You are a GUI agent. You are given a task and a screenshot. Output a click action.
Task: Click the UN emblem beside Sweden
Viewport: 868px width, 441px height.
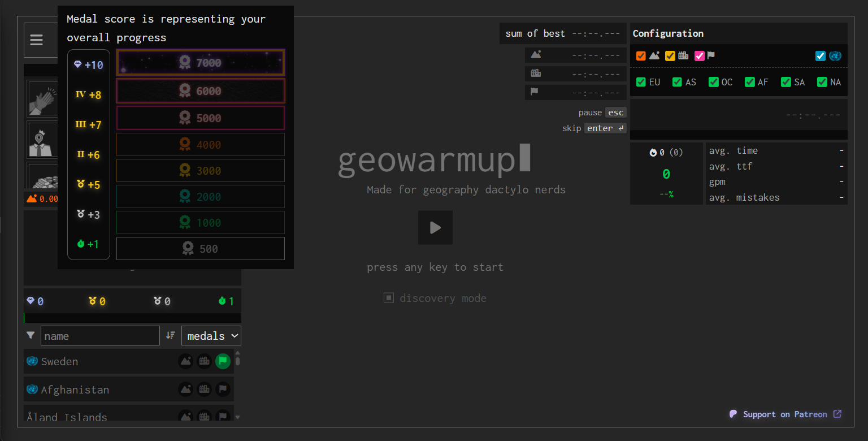click(x=32, y=361)
